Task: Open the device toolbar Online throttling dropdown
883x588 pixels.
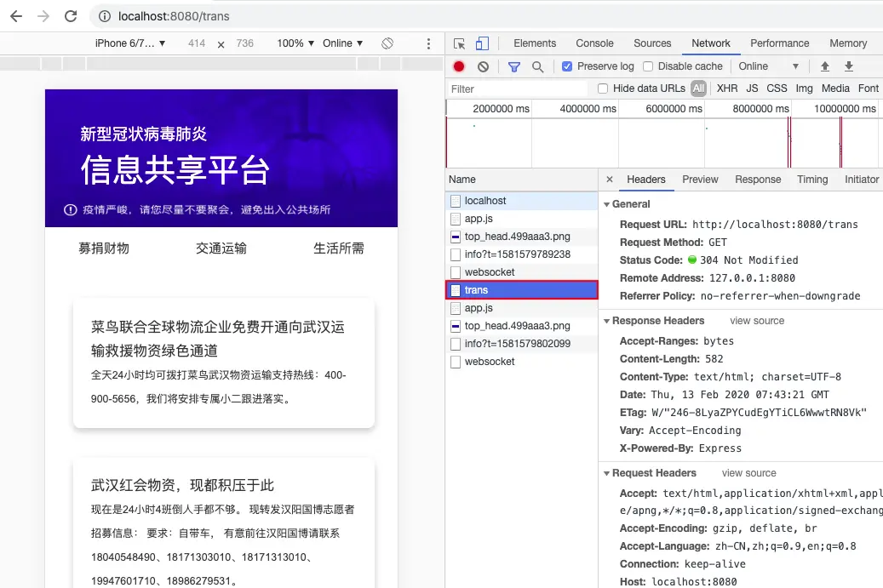Action: pyautogui.click(x=343, y=43)
